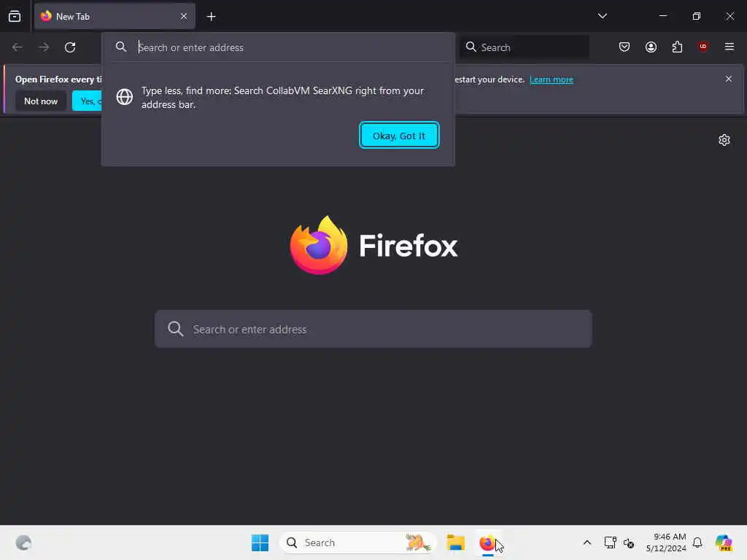Open the Learn more link
The height and width of the screenshot is (560, 747).
click(551, 79)
